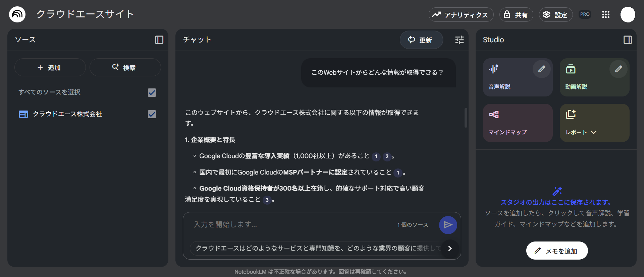644x277 pixels.
Task: Open 設定 settings menu
Action: click(556, 15)
